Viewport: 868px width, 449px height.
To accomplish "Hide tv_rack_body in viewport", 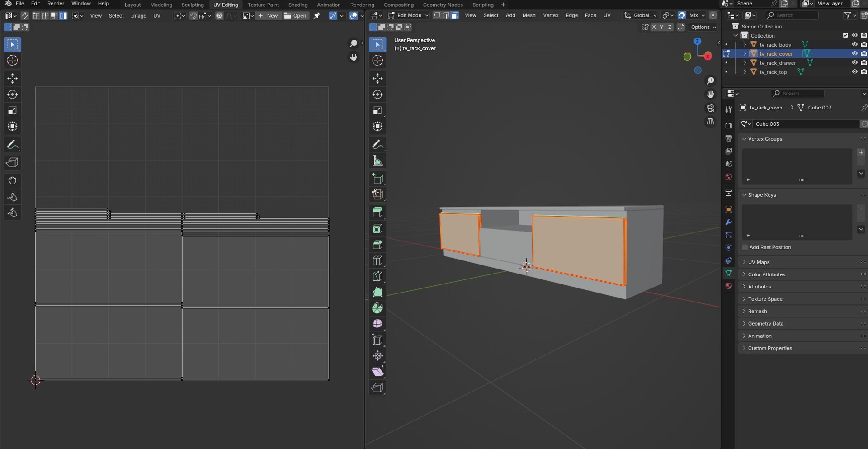I will (x=854, y=45).
